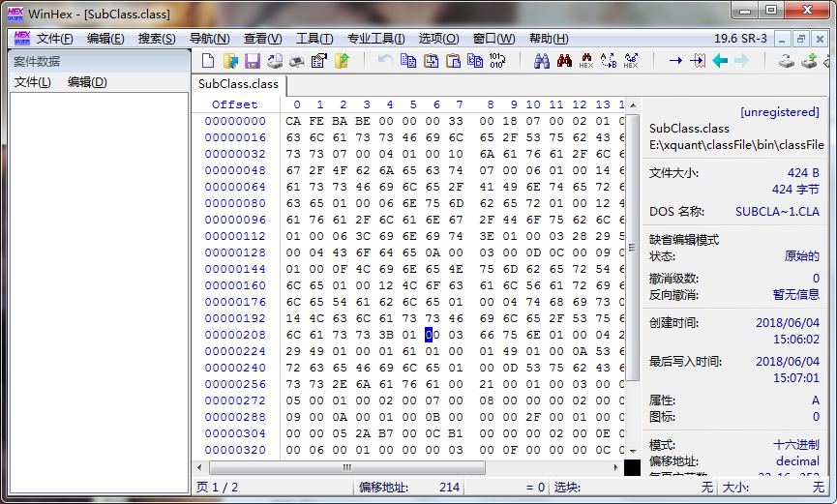Copy block into new file icon
837x504 pixels.
click(x=431, y=61)
